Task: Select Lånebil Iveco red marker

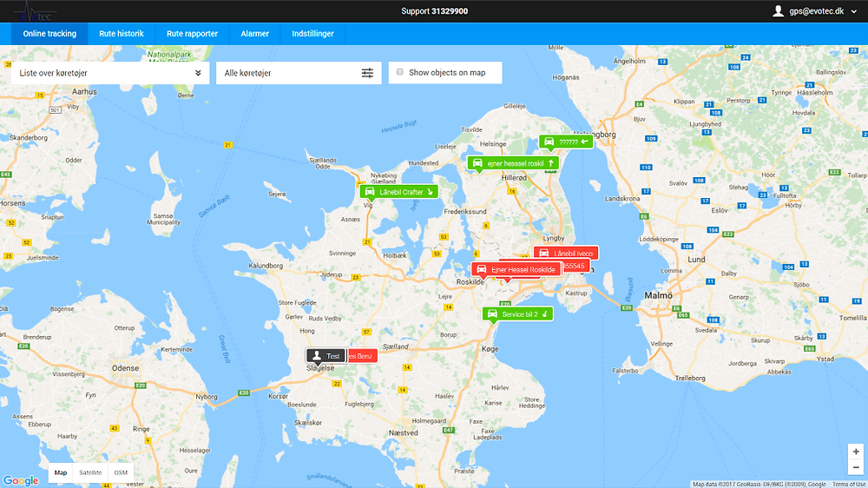Action: tap(566, 253)
